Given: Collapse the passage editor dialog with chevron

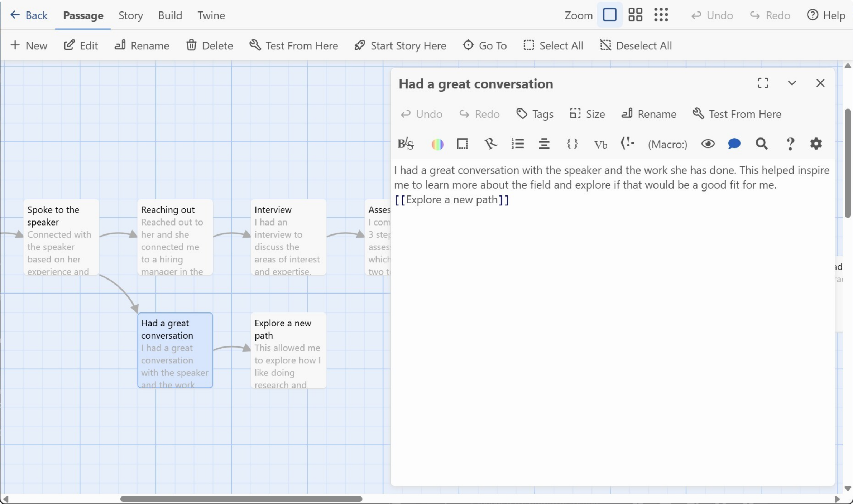Looking at the screenshot, I should point(792,83).
